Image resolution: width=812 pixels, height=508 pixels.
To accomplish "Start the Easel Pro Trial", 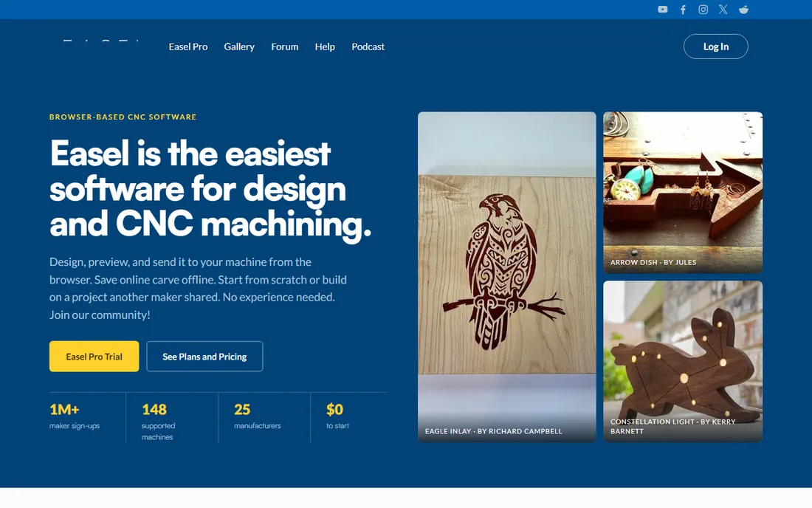I will 94,357.
